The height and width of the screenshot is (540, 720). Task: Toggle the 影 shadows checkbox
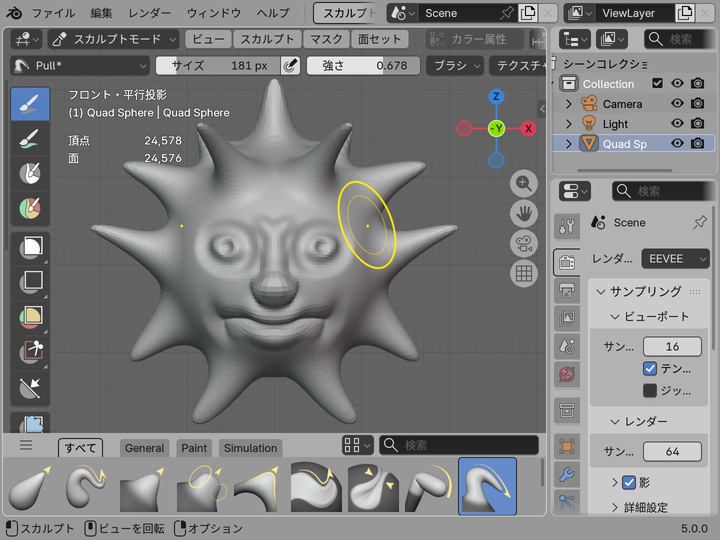[629, 483]
